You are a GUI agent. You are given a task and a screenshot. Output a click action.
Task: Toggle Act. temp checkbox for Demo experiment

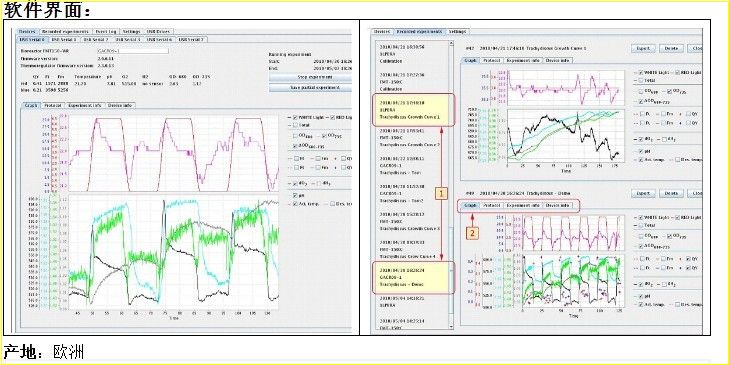(642, 304)
